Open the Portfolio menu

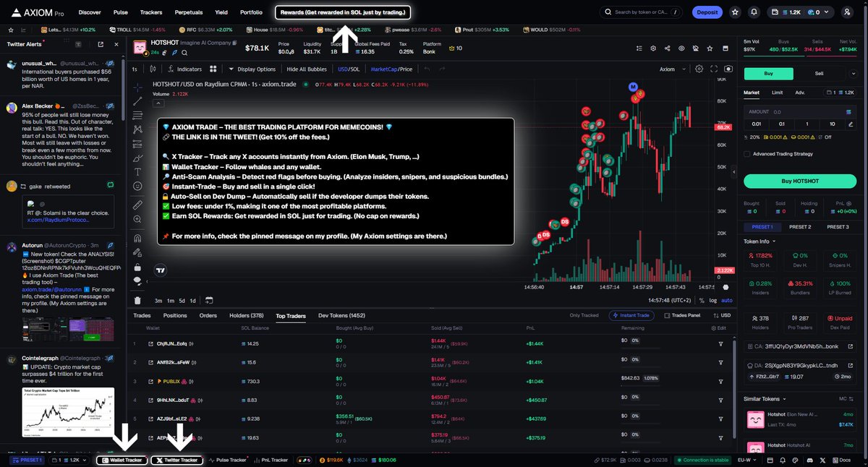tap(251, 12)
